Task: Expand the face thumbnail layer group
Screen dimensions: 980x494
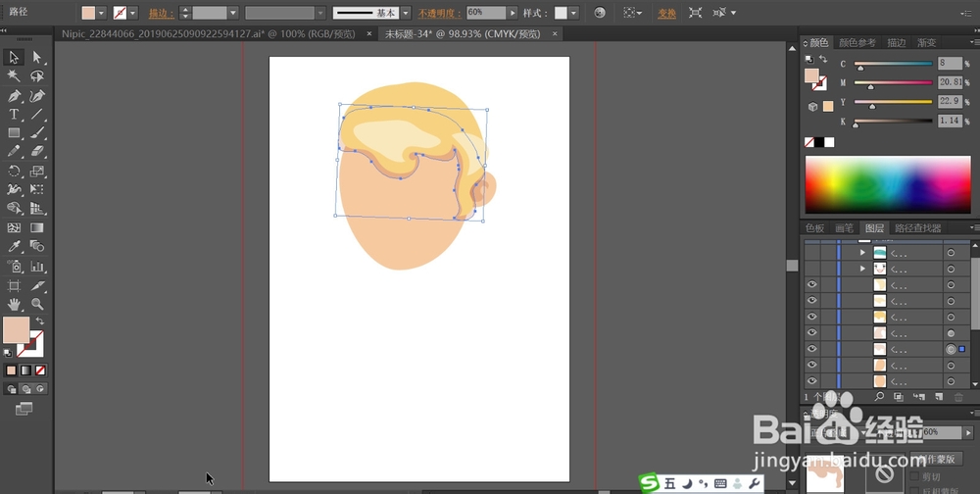Action: pyautogui.click(x=862, y=269)
